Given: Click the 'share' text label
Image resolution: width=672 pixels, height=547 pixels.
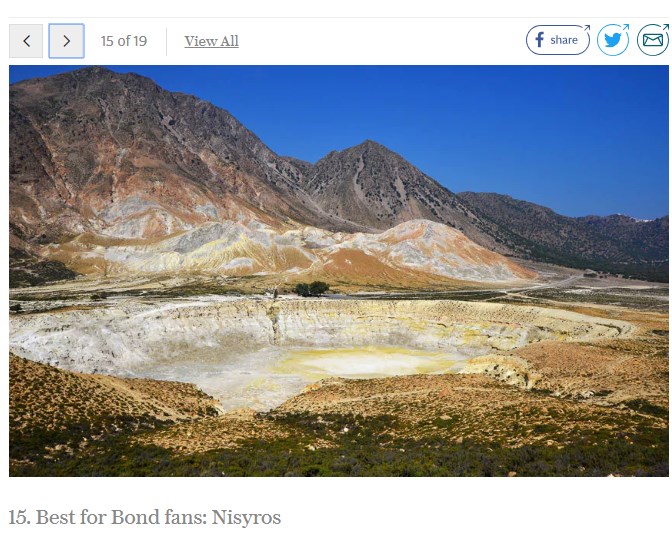Looking at the screenshot, I should (x=564, y=40).
